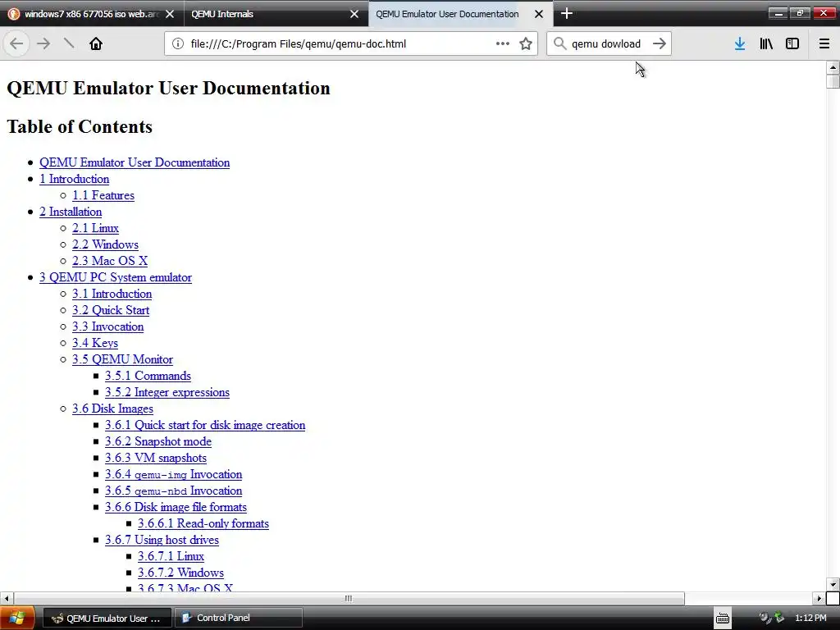
Task: Open 3.6.5 qemu-nbd Invocation link
Action: pyautogui.click(x=174, y=491)
